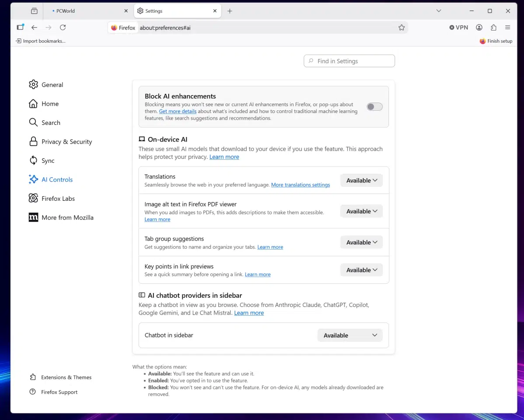524x420 pixels.
Task: Open the hamburger application menu
Action: 507,27
